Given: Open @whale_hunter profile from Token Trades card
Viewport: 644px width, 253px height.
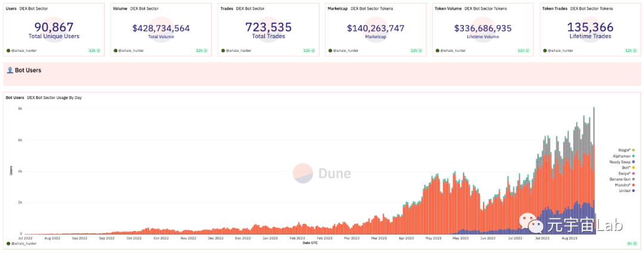Looking at the screenshot, I should (x=560, y=51).
